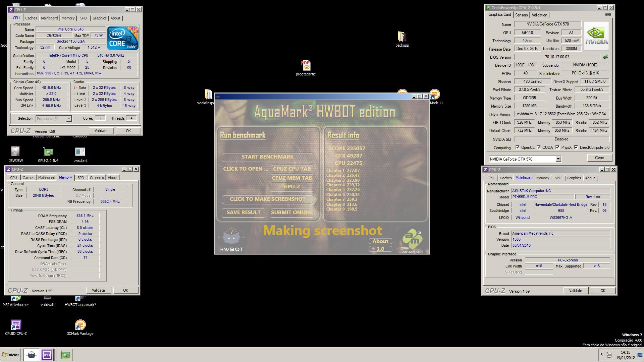Toggle the OpenCL checkbox in GPU-Z
Screen dimensions: 644x362
coord(518,147)
